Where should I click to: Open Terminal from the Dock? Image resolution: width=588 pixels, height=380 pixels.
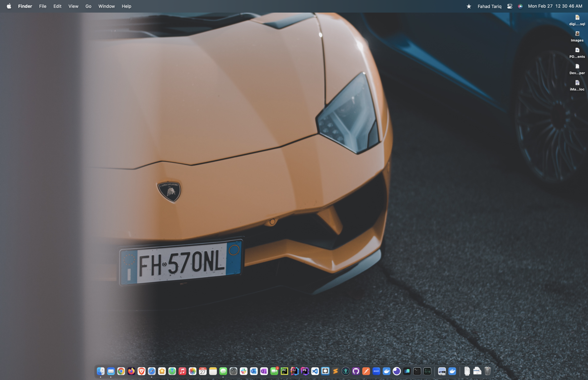coord(417,371)
